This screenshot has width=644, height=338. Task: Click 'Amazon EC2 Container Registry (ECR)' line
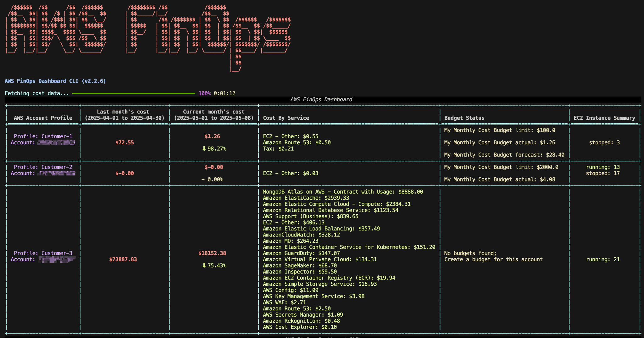[x=329, y=278]
